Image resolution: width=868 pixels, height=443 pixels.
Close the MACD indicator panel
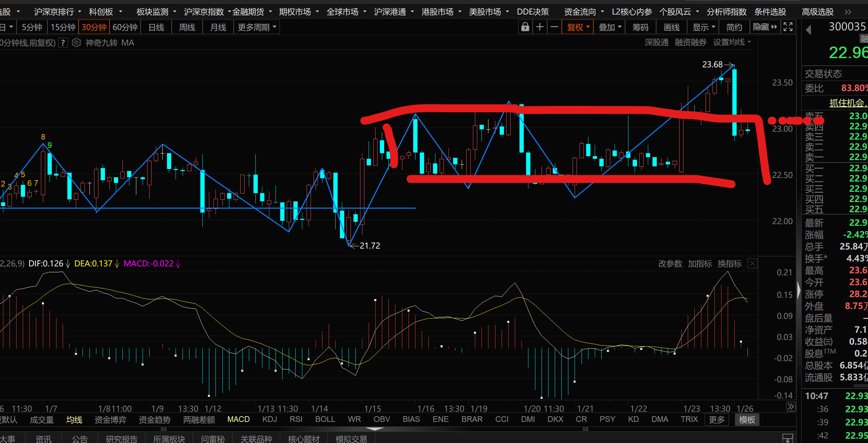[752, 263]
